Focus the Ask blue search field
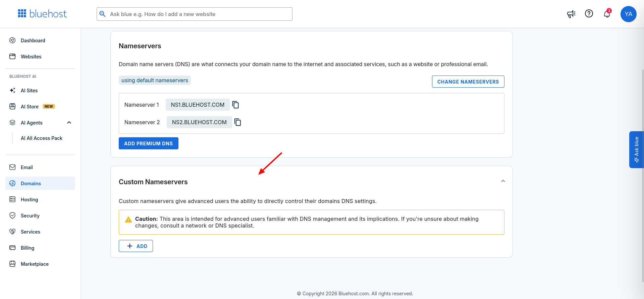The image size is (644, 299). [195, 14]
